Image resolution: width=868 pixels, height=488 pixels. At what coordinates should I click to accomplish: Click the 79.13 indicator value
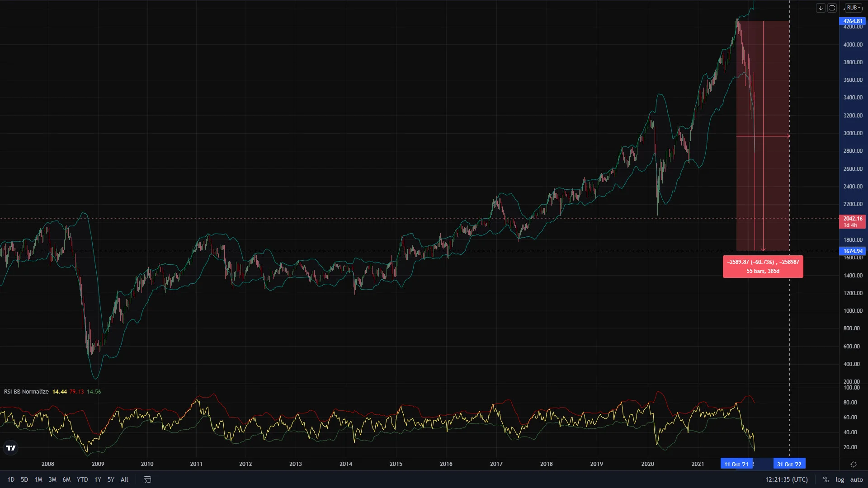pos(77,392)
